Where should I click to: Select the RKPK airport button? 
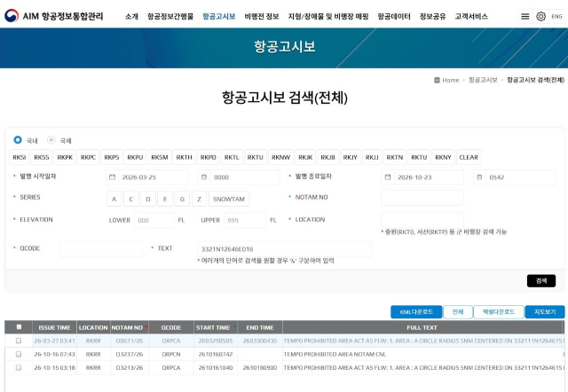point(65,157)
